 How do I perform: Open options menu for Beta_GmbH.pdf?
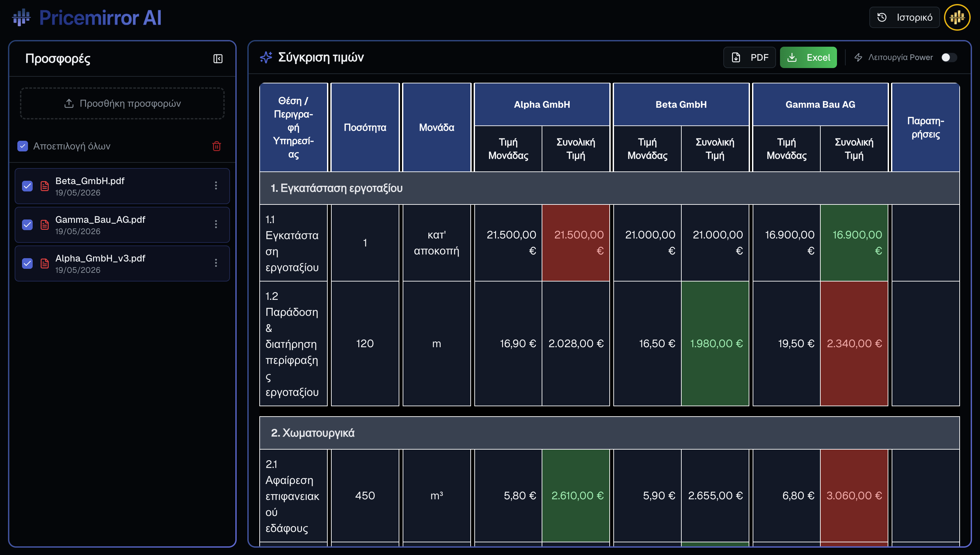pos(216,186)
